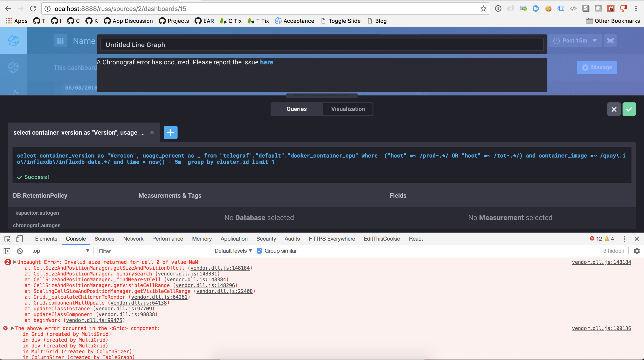Viewport: 644px width, 360px height.
Task: Open Default levels dropdown
Action: 233,251
